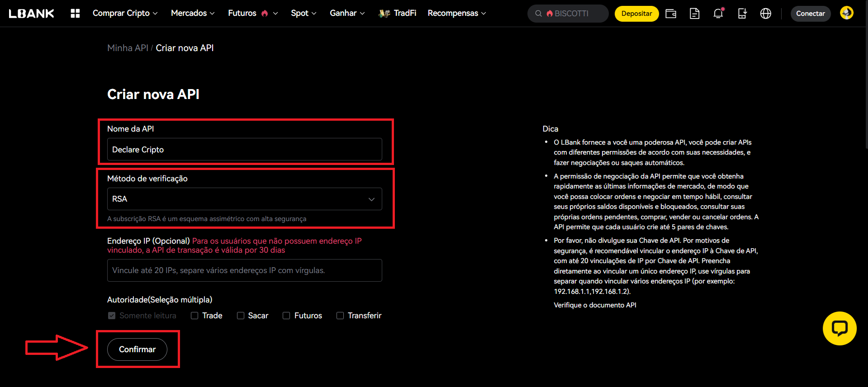This screenshot has width=868, height=387.
Task: Click the LBANK logo
Action: (31, 14)
